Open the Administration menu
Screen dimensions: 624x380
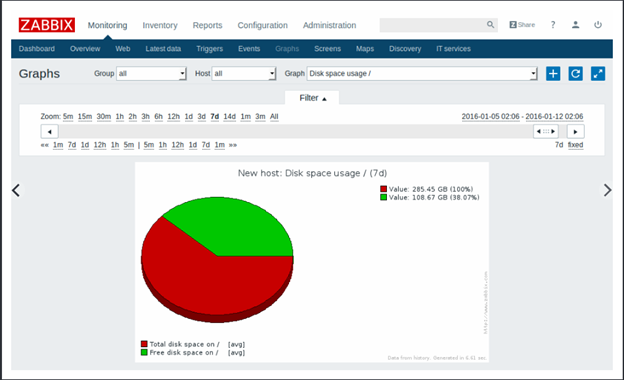point(330,25)
